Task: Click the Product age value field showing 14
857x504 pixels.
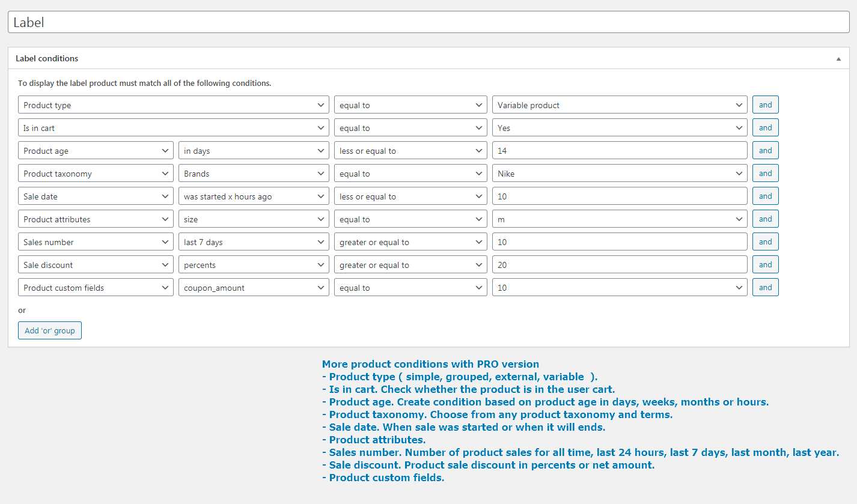Action: coord(620,151)
